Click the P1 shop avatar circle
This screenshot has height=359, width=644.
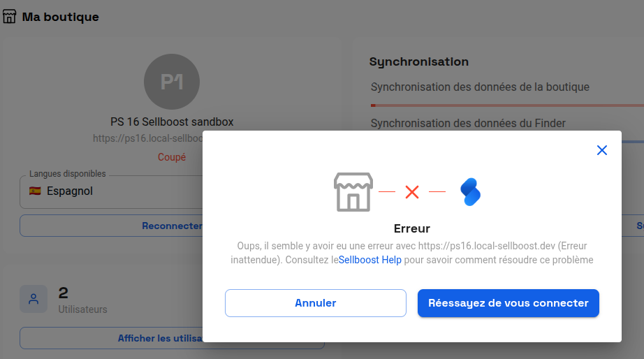[172, 82]
